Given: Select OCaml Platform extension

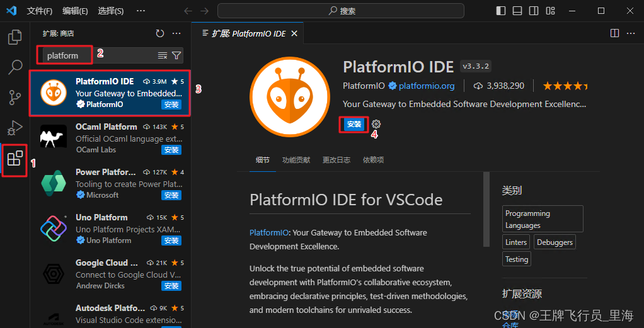Looking at the screenshot, I should click(x=110, y=139).
